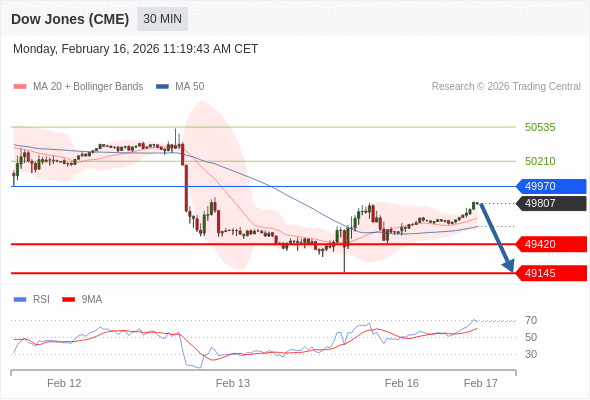This screenshot has width=590, height=400.
Task: Click the black 49807 current price tag
Action: point(551,204)
